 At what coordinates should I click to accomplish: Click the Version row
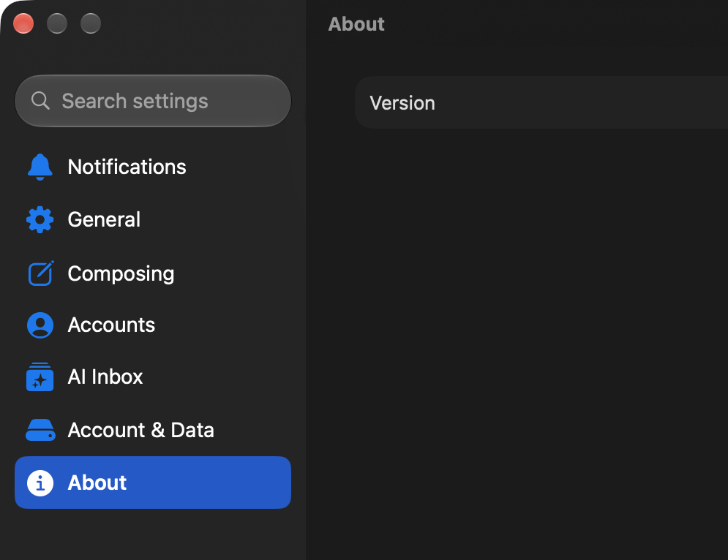coord(541,102)
